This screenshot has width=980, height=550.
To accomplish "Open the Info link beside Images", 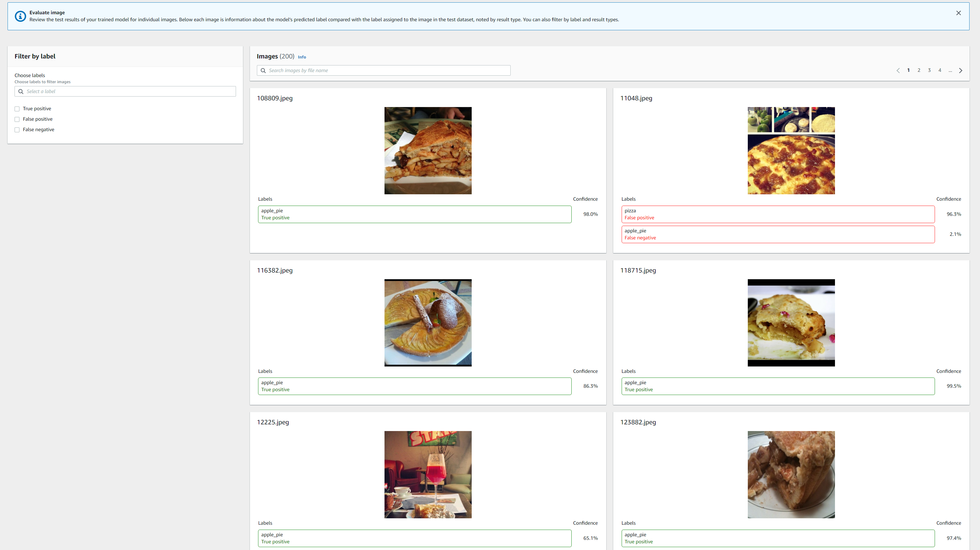I will (302, 57).
